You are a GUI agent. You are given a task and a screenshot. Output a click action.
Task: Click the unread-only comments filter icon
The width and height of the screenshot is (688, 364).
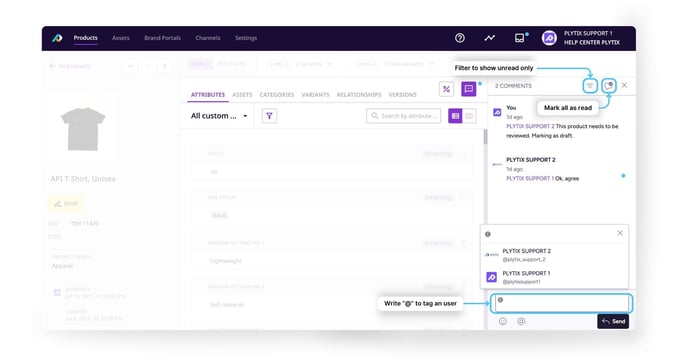coord(590,86)
